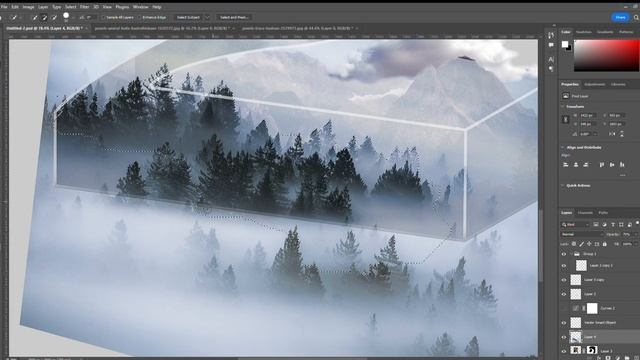Open the File menu
The width and height of the screenshot is (640, 360).
[x=4, y=7]
